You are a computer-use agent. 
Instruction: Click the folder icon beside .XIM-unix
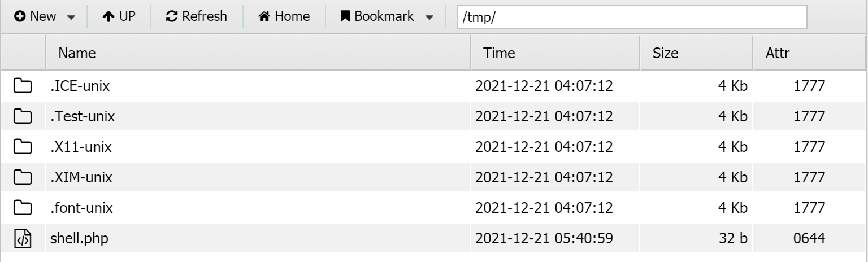click(23, 178)
